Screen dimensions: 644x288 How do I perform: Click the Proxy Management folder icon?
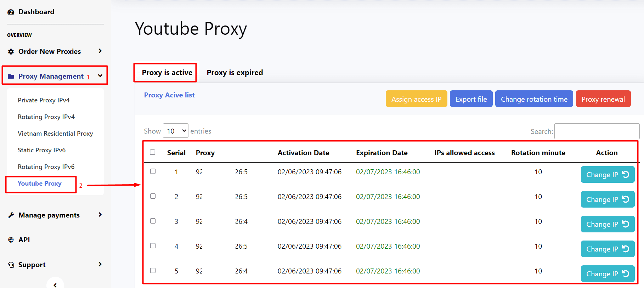click(x=11, y=77)
